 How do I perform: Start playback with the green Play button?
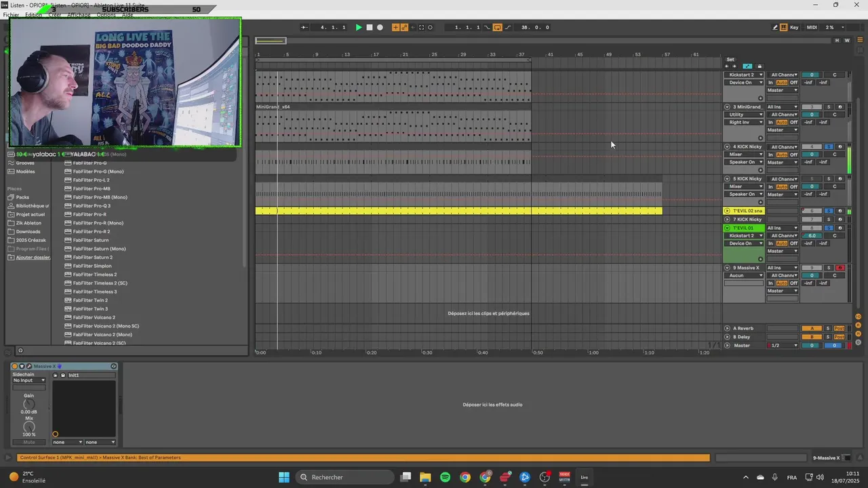click(x=359, y=27)
